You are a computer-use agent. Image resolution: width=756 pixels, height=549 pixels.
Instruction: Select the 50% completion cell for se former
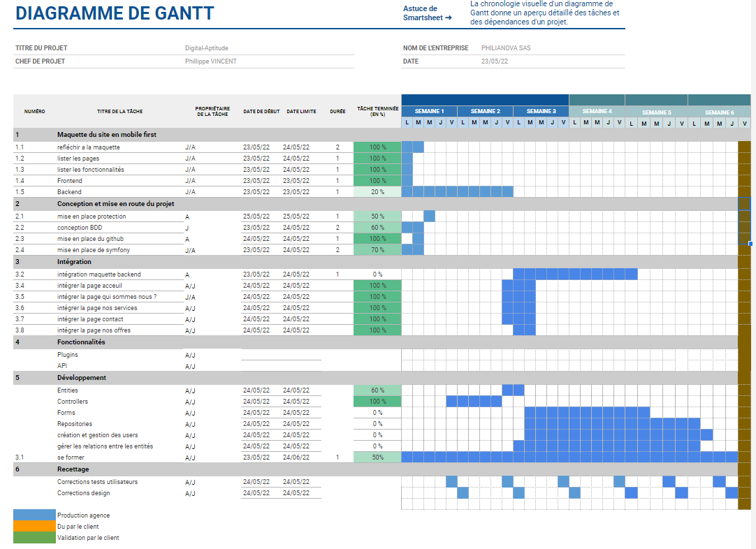coord(377,457)
